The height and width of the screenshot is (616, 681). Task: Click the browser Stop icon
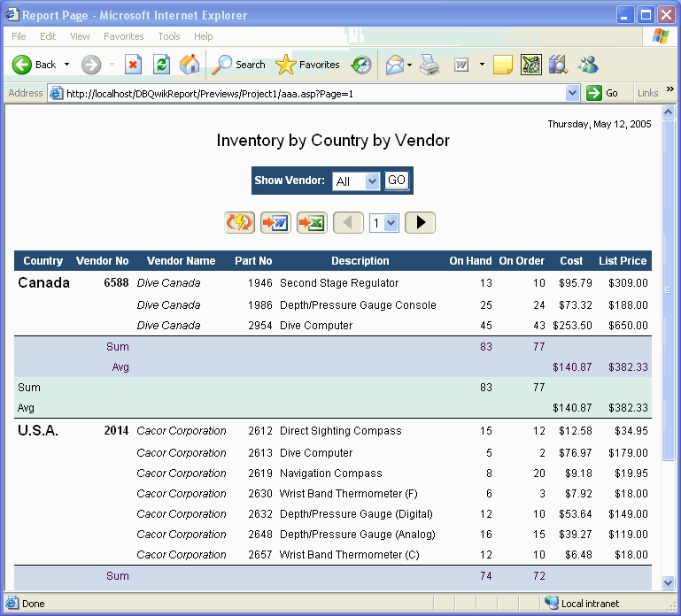click(x=133, y=65)
